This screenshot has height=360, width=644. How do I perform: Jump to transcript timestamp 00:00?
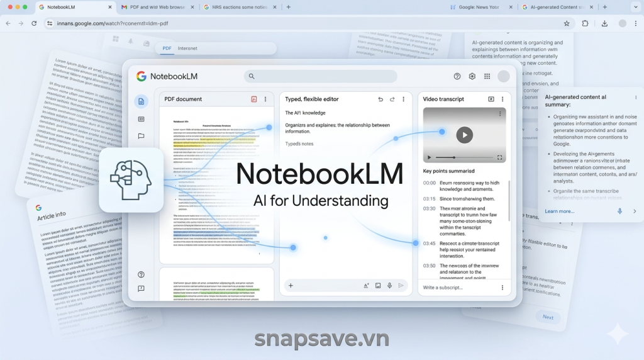click(x=429, y=183)
